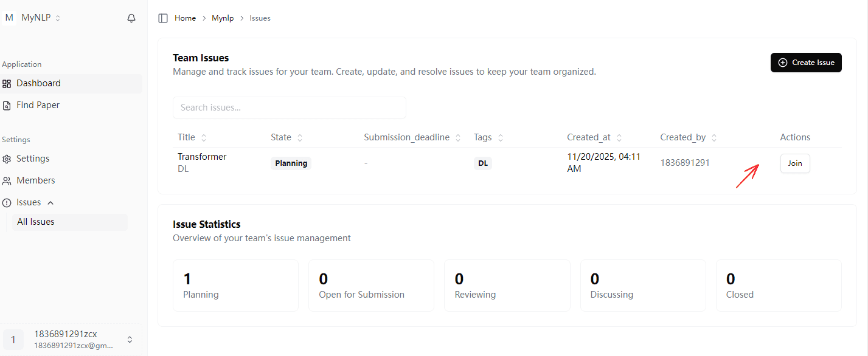Open the Members people icon
Viewport: 868px width, 356px height.
[7, 180]
